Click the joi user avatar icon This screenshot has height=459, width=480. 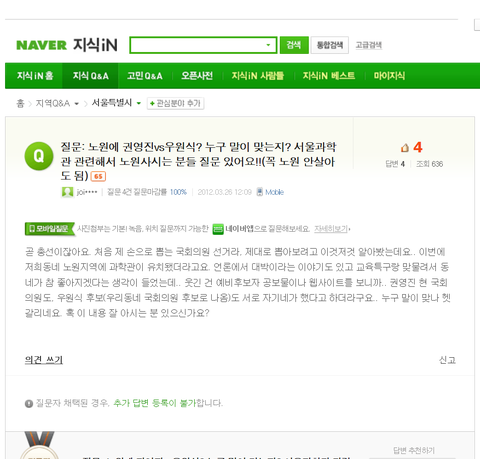[67, 192]
